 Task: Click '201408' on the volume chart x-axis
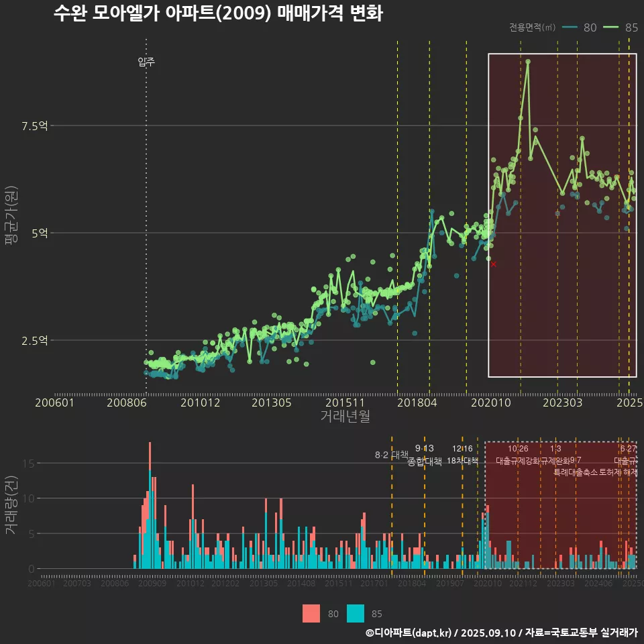[301, 583]
